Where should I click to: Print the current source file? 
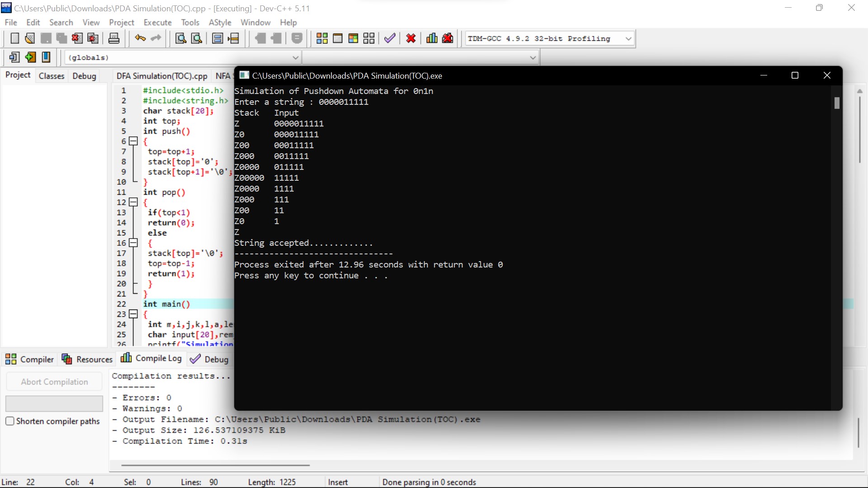113,38
